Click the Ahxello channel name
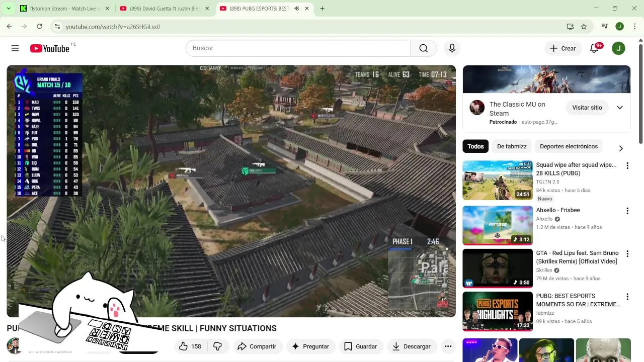 tap(544, 219)
